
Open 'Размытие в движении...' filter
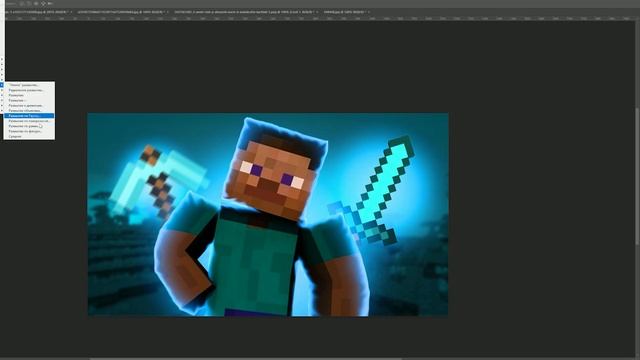click(29, 105)
